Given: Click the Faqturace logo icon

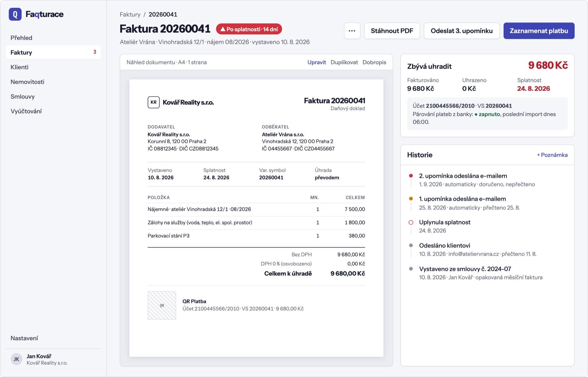Looking at the screenshot, I should tap(15, 14).
